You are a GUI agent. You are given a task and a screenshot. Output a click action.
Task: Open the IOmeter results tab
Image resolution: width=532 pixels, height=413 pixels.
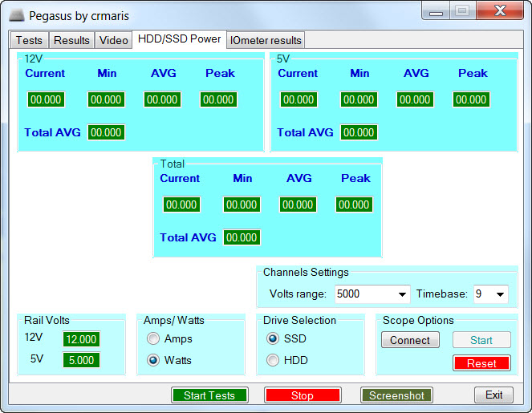[x=266, y=41]
